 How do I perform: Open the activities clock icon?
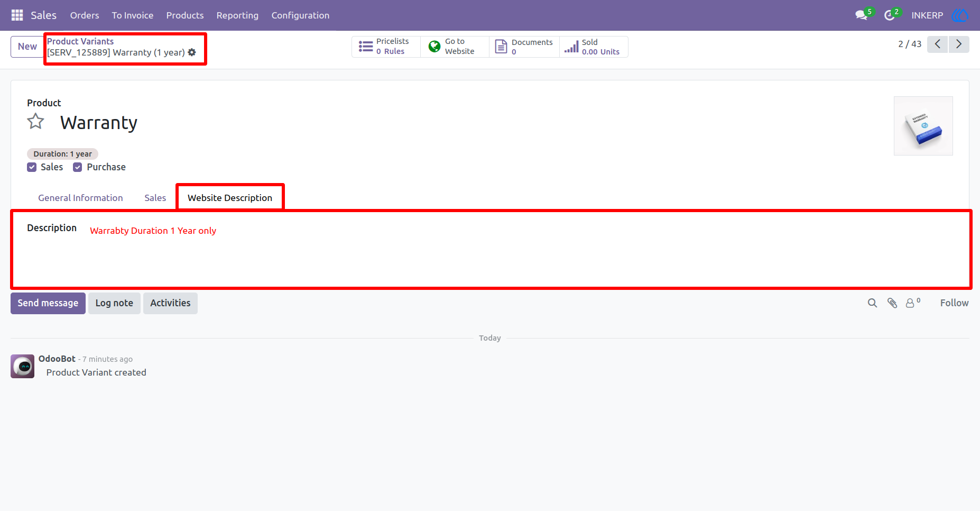point(890,15)
